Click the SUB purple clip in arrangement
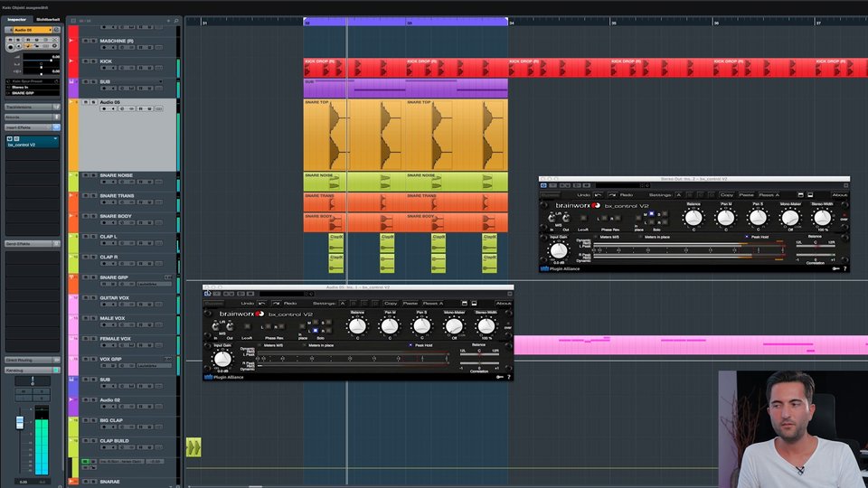The height and width of the screenshot is (488, 868). (405, 88)
